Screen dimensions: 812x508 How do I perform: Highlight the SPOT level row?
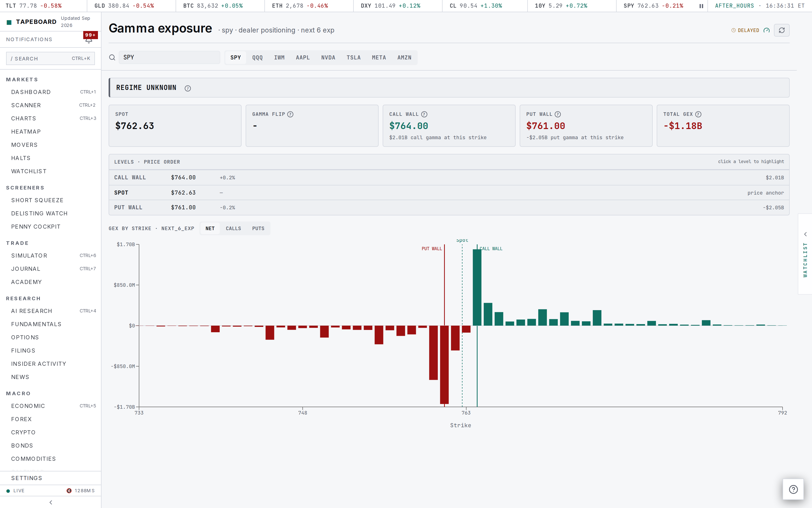coord(449,193)
